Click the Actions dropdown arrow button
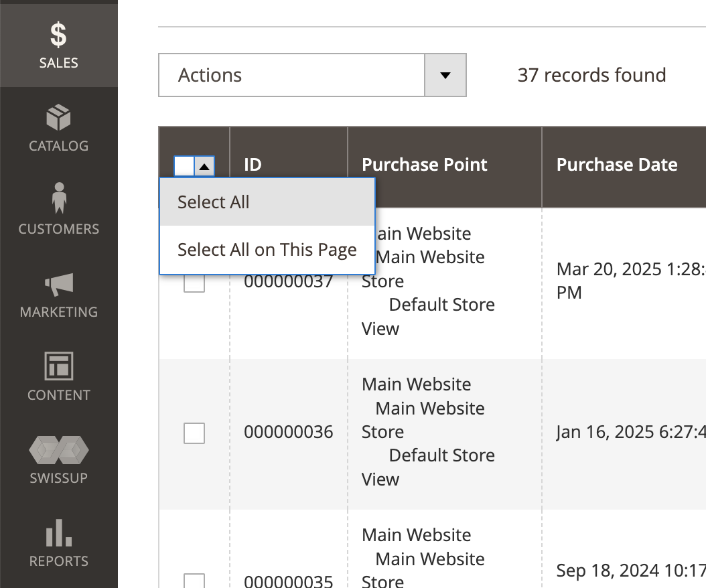Image resolution: width=706 pixels, height=588 pixels. tap(445, 75)
